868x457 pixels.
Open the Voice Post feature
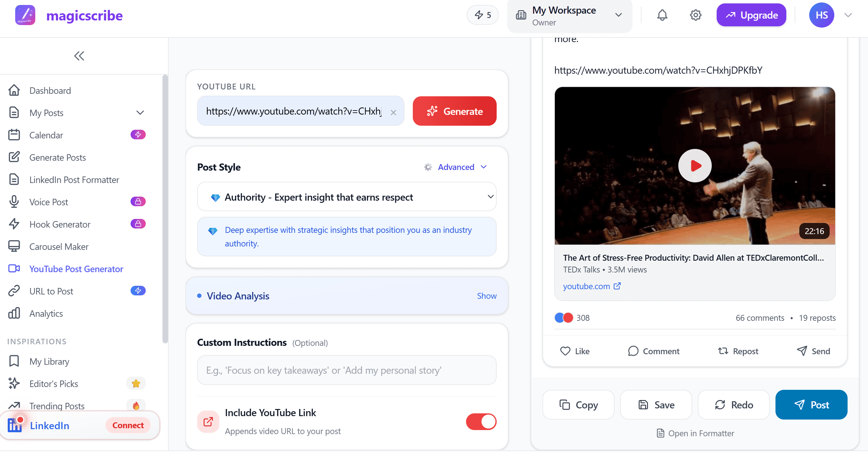(49, 202)
